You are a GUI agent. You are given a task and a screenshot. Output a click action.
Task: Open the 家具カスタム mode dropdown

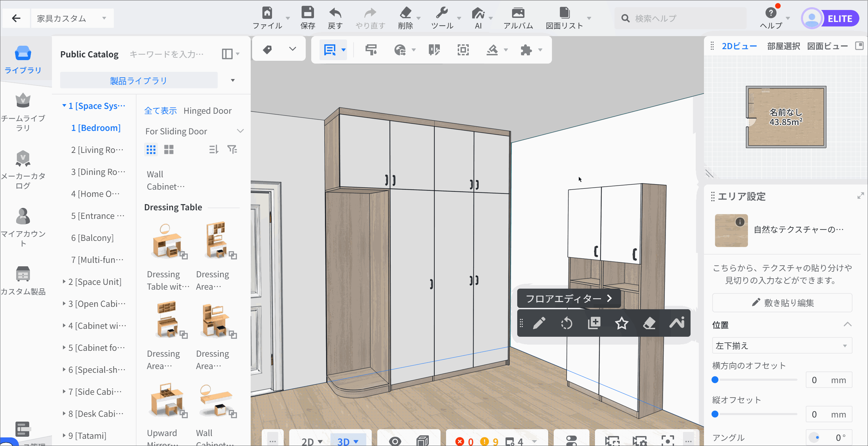click(72, 18)
